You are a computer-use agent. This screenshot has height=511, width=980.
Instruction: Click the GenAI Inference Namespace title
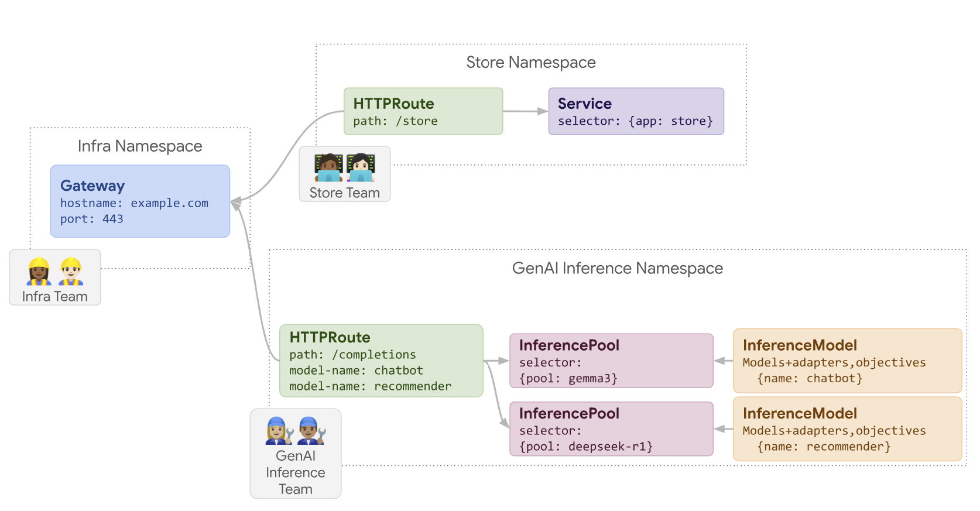617,268
